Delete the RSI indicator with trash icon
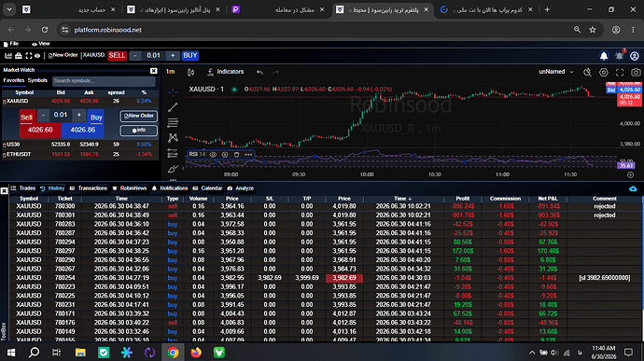 tap(236, 155)
